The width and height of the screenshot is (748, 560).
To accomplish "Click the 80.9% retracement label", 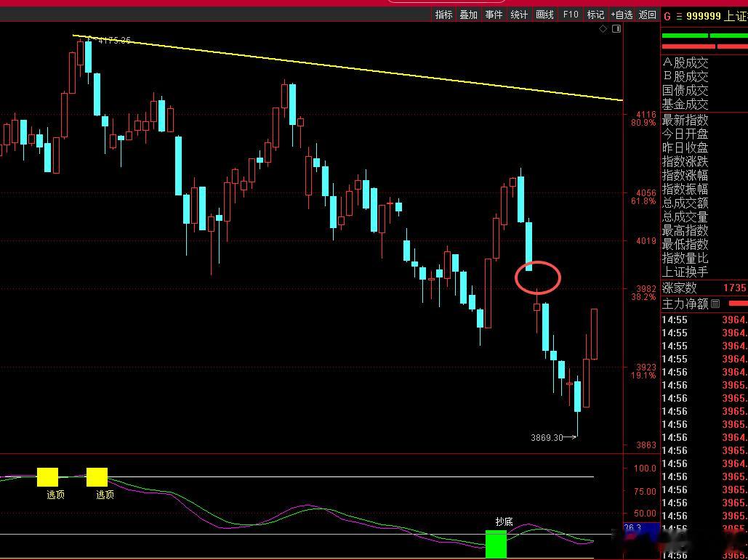I will [x=643, y=123].
